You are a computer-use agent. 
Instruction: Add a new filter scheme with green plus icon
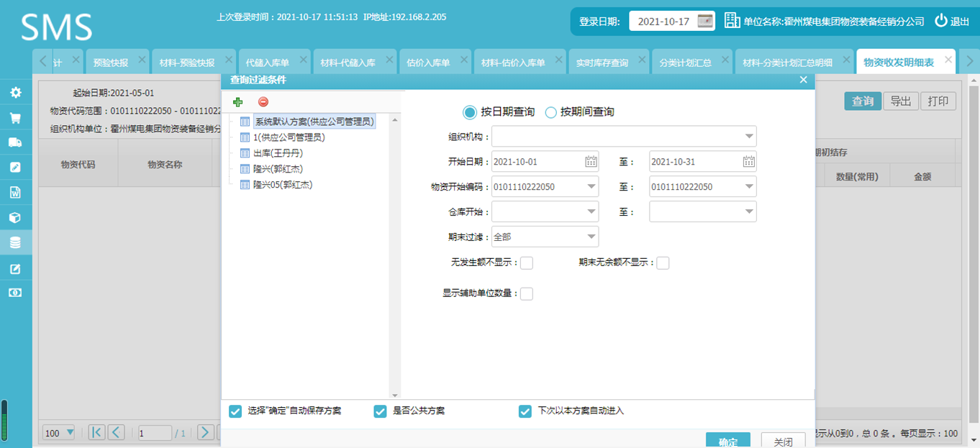(238, 101)
